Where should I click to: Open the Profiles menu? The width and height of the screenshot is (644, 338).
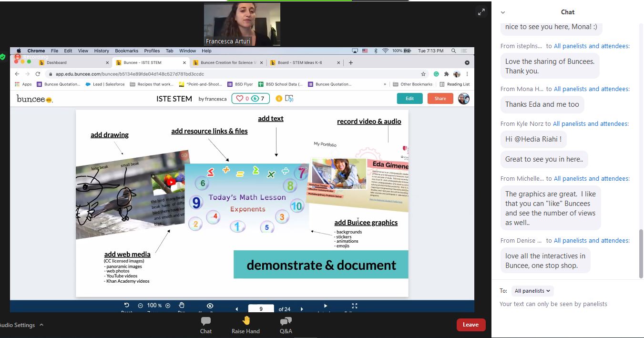pos(152,51)
